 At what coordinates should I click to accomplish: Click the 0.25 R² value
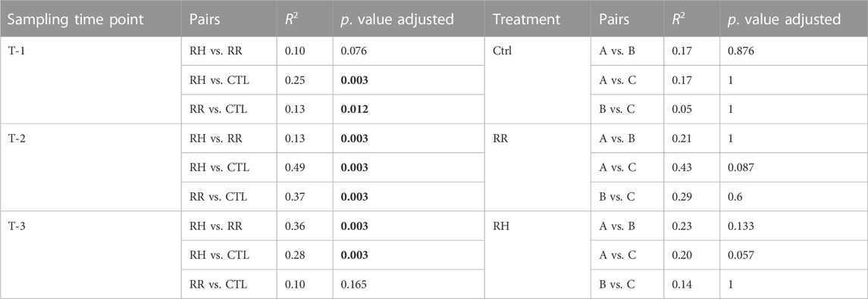[294, 80]
